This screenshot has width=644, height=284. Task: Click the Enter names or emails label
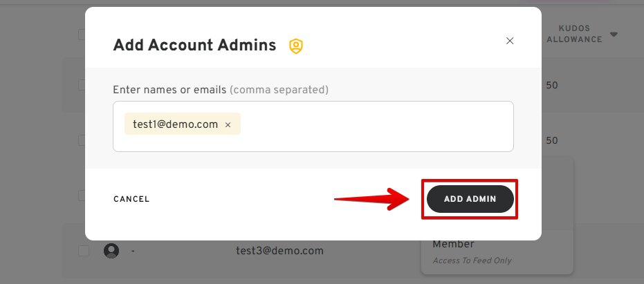169,90
